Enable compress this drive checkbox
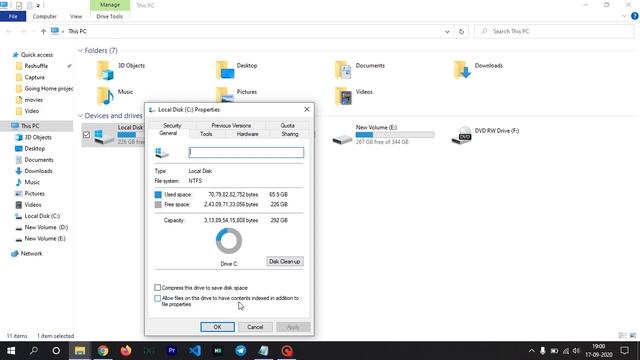The width and height of the screenshot is (640, 360). [x=158, y=287]
